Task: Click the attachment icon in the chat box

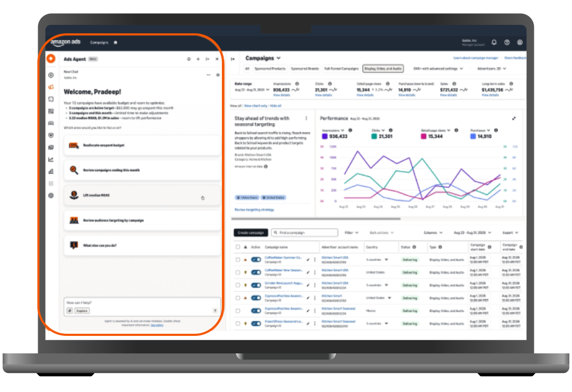Action: pyautogui.click(x=70, y=311)
